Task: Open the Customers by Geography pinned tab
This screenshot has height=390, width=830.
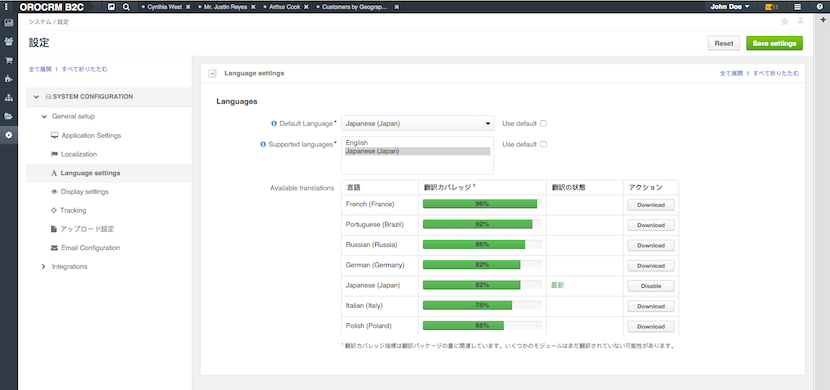Action: [355, 7]
